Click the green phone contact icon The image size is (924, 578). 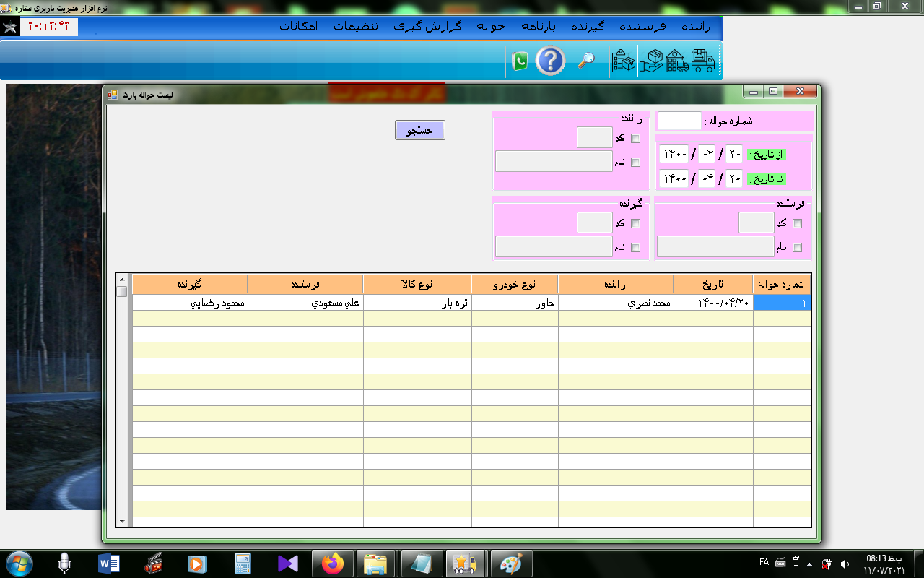[x=520, y=61]
